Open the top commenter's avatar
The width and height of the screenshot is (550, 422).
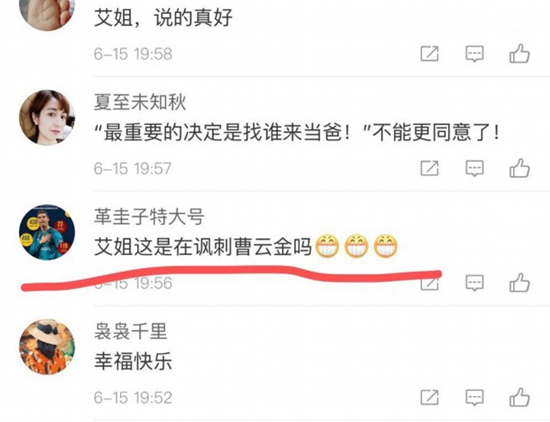click(x=47, y=11)
